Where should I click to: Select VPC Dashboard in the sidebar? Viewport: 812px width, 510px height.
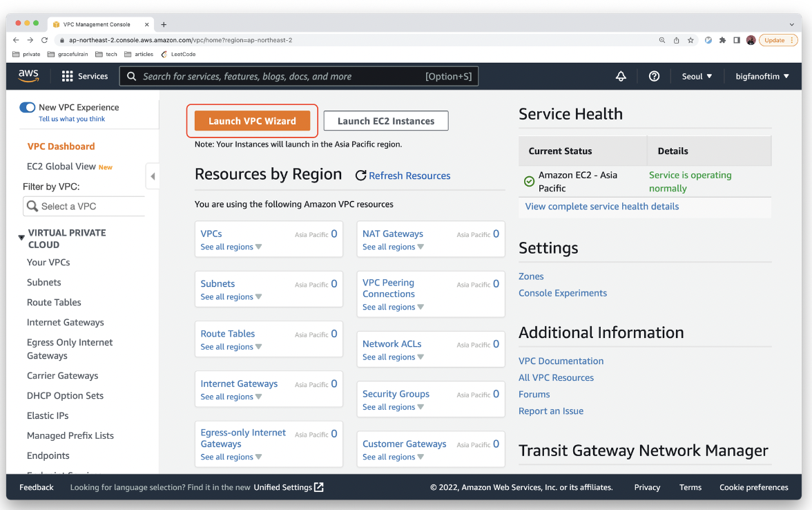[61, 147]
